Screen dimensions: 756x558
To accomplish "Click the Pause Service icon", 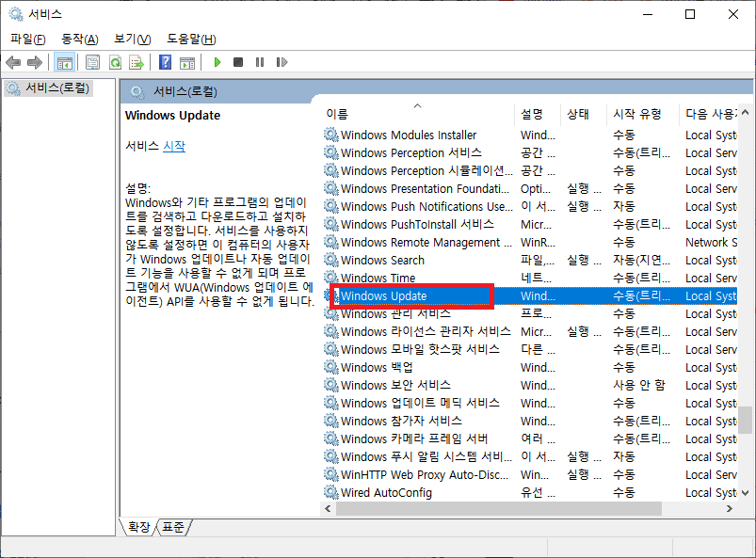I will coord(260,62).
